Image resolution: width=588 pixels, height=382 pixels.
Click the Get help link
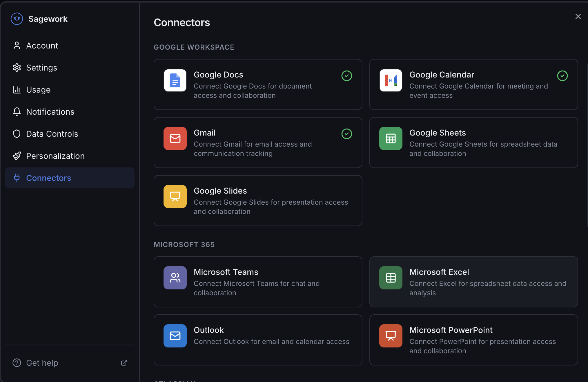[42, 363]
